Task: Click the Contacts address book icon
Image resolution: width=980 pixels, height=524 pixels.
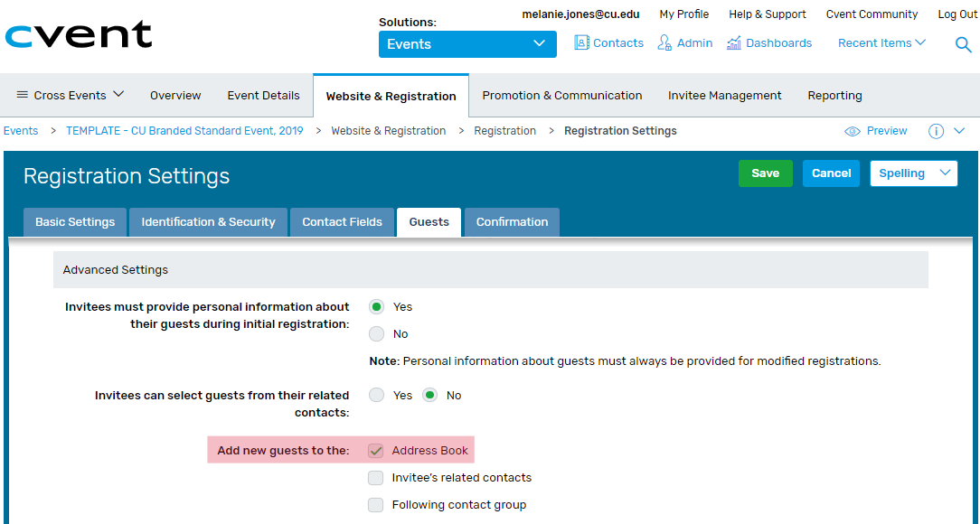Action: click(581, 42)
